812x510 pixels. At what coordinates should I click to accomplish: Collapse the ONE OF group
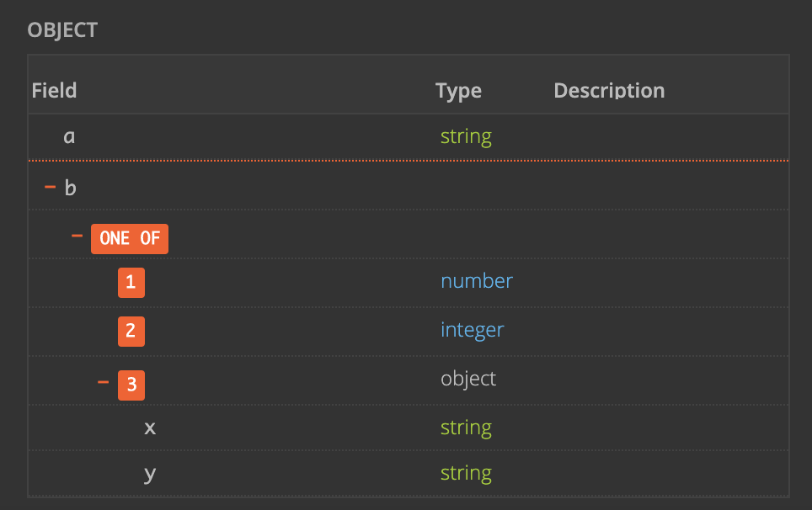pos(76,238)
